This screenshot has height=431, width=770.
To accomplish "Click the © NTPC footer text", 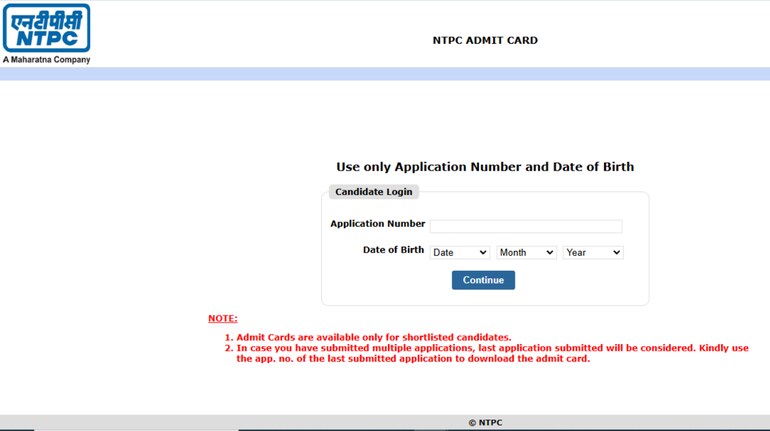I will point(485,423).
